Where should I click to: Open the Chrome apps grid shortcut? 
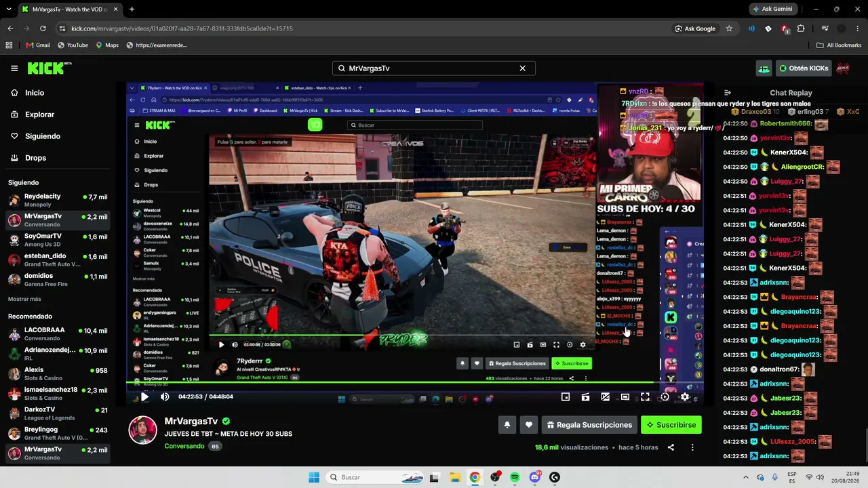(x=9, y=45)
